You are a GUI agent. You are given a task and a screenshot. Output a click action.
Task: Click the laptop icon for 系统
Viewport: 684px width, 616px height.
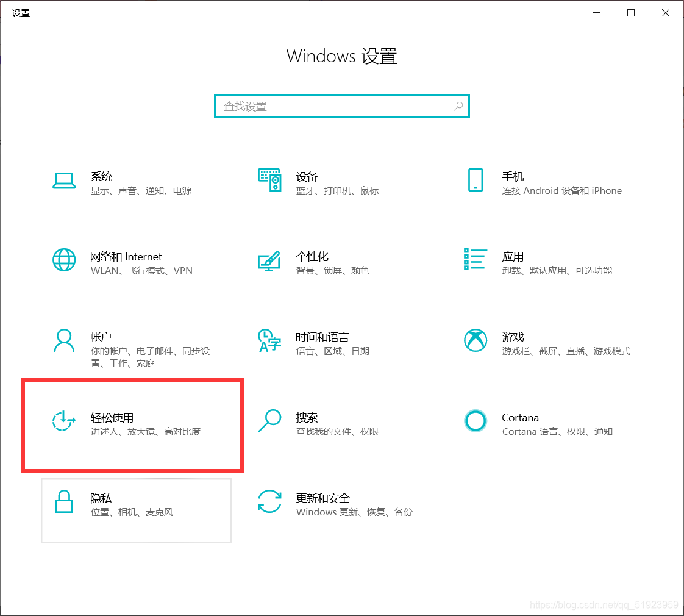click(x=64, y=181)
